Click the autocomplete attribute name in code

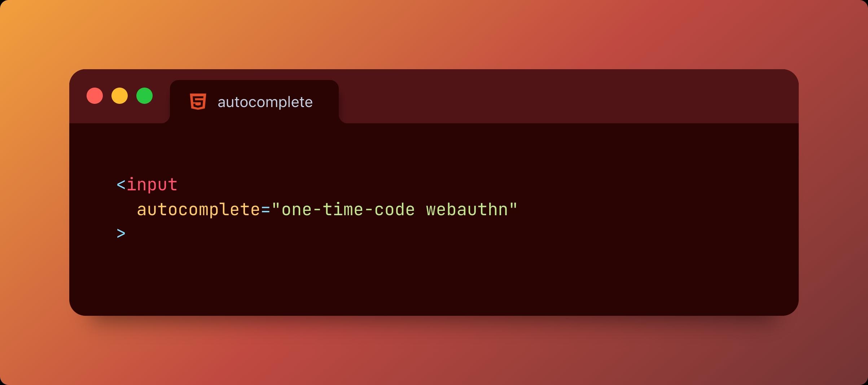point(198,210)
